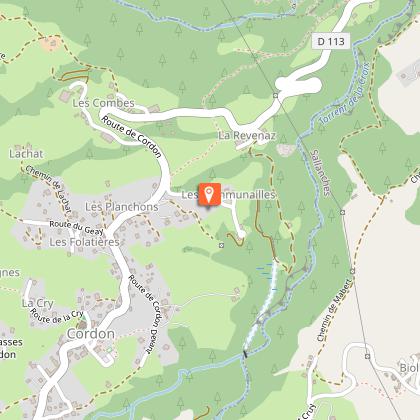The width and height of the screenshot is (420, 420).
Task: Click the Route du Geay street label
Action: click(x=76, y=227)
